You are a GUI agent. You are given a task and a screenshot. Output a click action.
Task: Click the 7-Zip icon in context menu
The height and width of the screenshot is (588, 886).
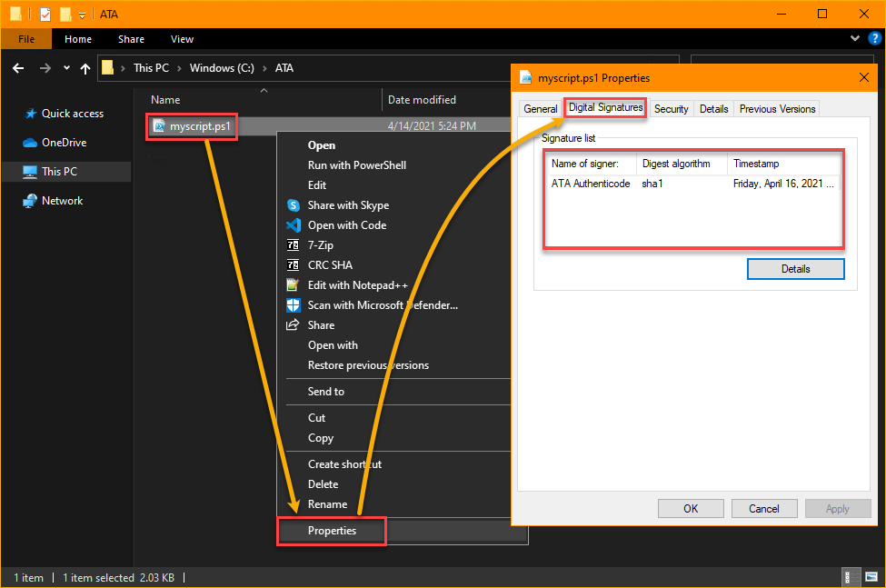coord(293,245)
